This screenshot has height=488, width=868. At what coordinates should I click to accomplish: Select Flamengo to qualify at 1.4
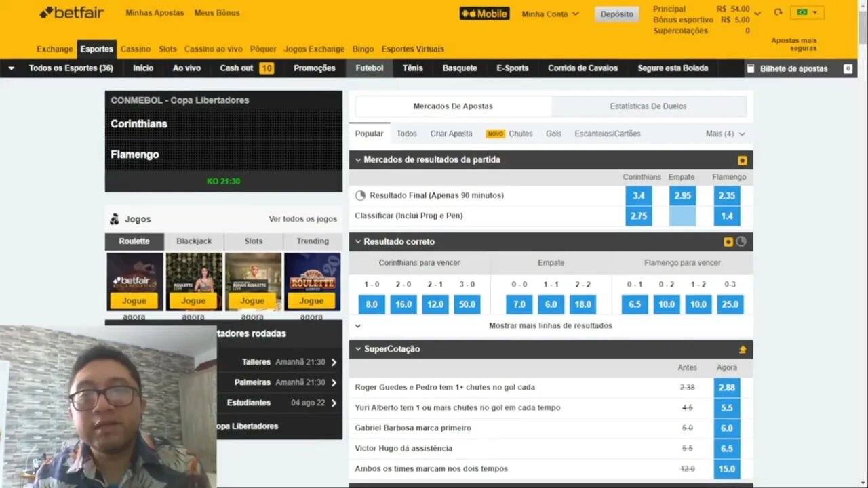coord(727,216)
